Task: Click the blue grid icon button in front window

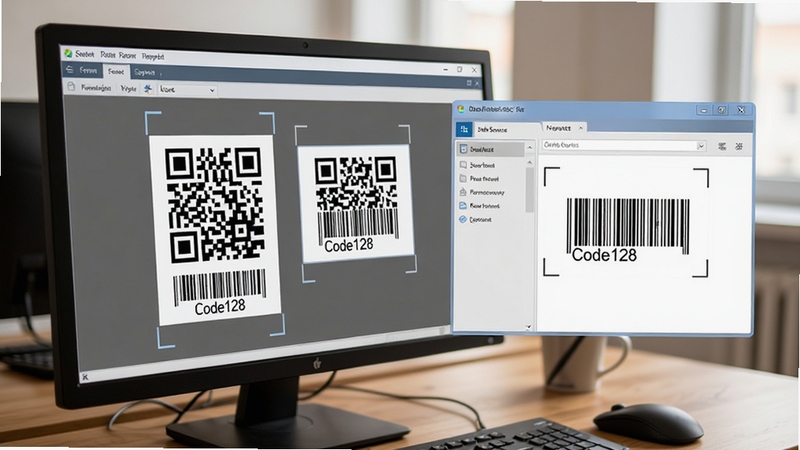Action: 464,129
